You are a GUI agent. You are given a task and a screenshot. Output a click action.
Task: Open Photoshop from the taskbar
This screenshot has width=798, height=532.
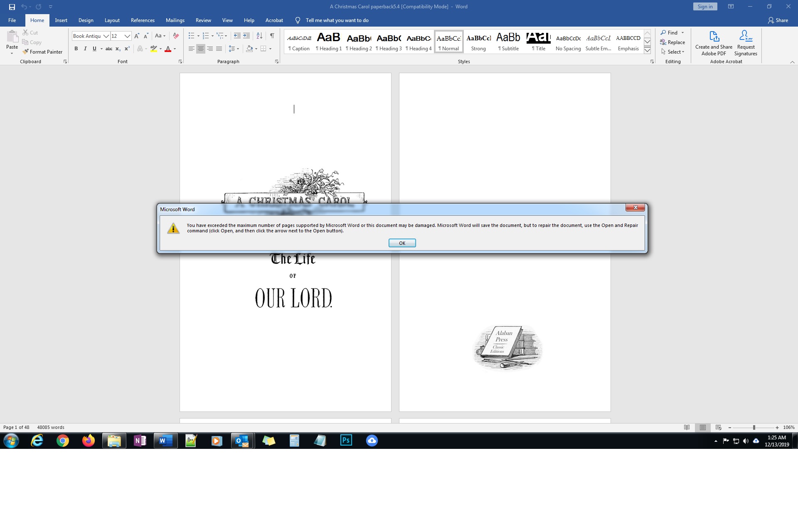pos(346,440)
